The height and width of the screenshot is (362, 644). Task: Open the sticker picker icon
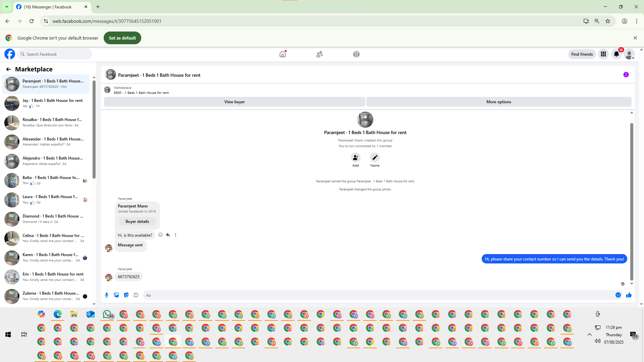click(x=126, y=295)
